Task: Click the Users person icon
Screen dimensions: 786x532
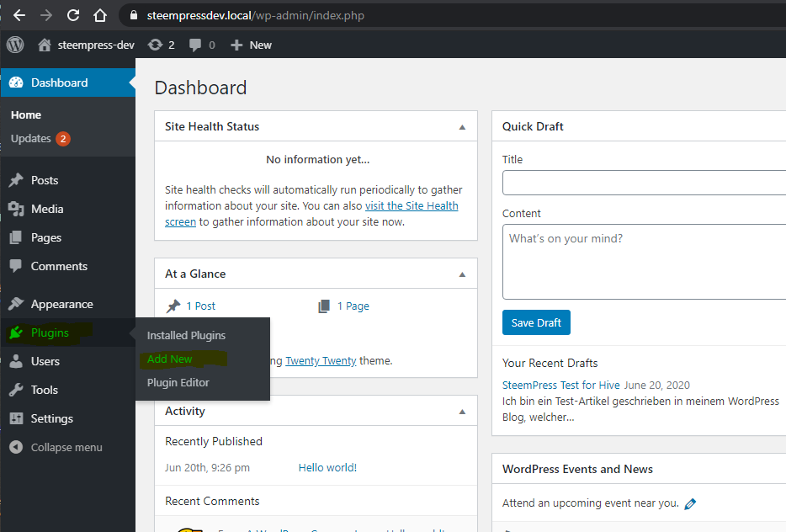Action: [x=16, y=361]
